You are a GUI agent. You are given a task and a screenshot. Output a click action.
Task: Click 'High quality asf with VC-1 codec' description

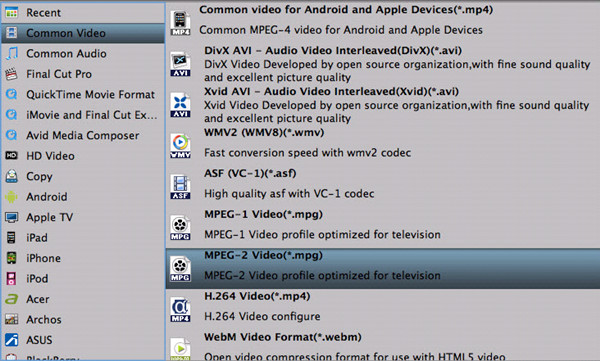pyautogui.click(x=289, y=194)
